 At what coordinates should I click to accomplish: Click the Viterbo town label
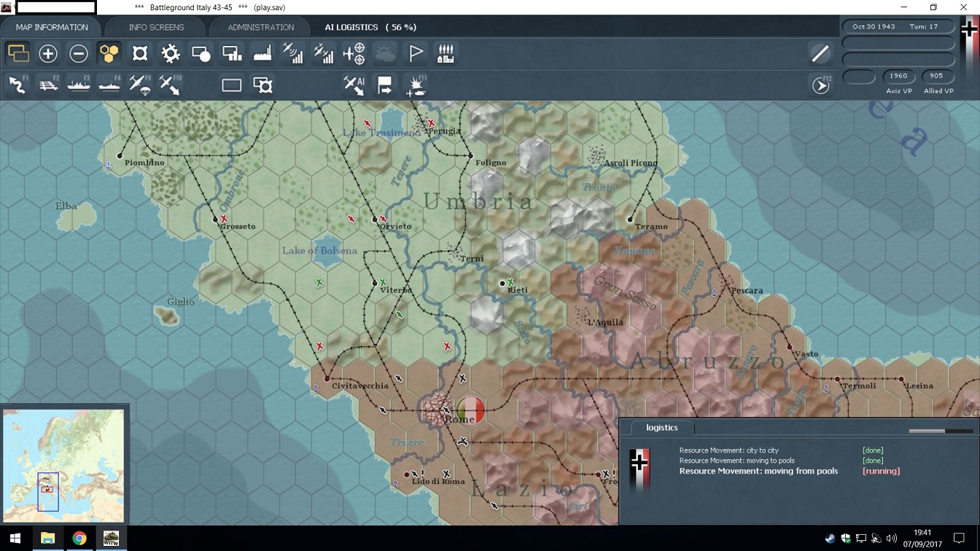point(396,290)
